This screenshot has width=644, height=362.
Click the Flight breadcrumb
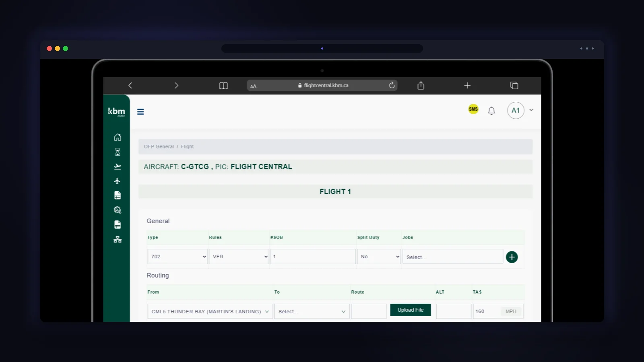coord(187,146)
